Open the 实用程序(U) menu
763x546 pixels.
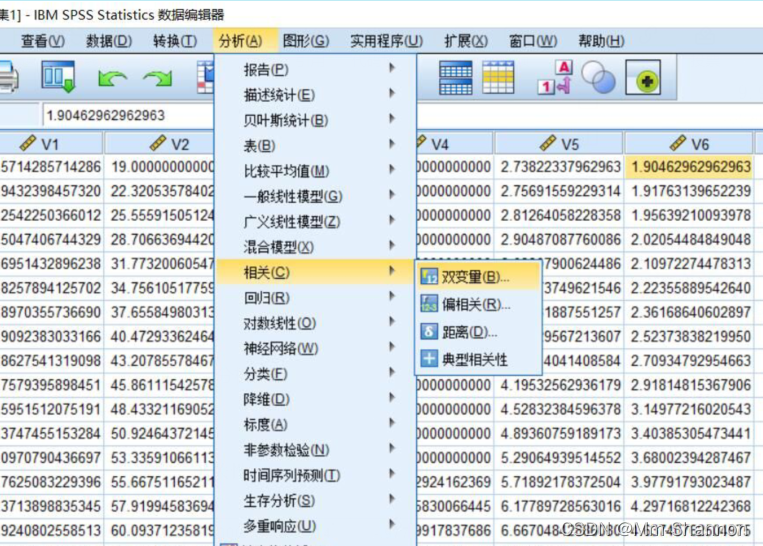click(x=386, y=41)
